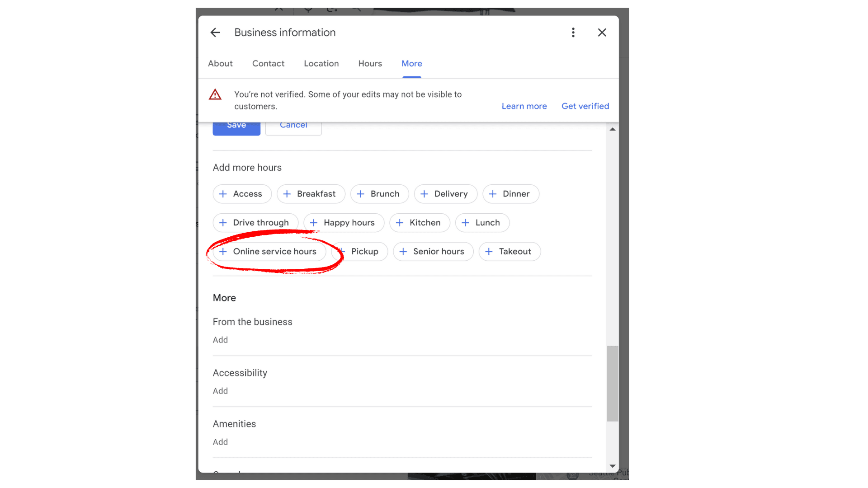
Task: Click plus icon on Takeout chip
Action: point(489,252)
